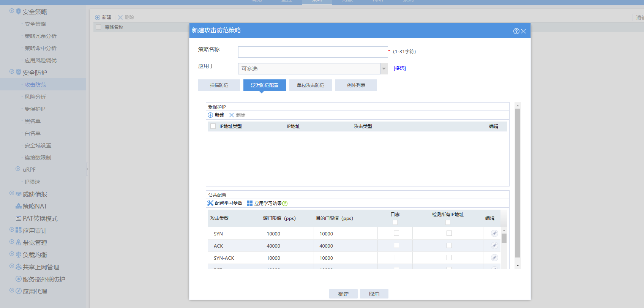Click the sidebar collapse handle

[87, 169]
